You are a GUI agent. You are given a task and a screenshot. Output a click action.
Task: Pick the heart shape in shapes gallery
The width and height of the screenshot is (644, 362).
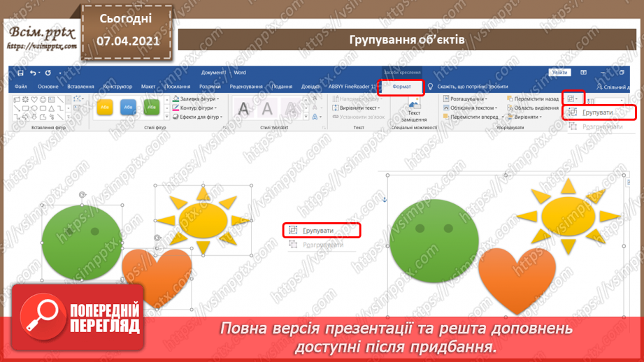point(34,99)
